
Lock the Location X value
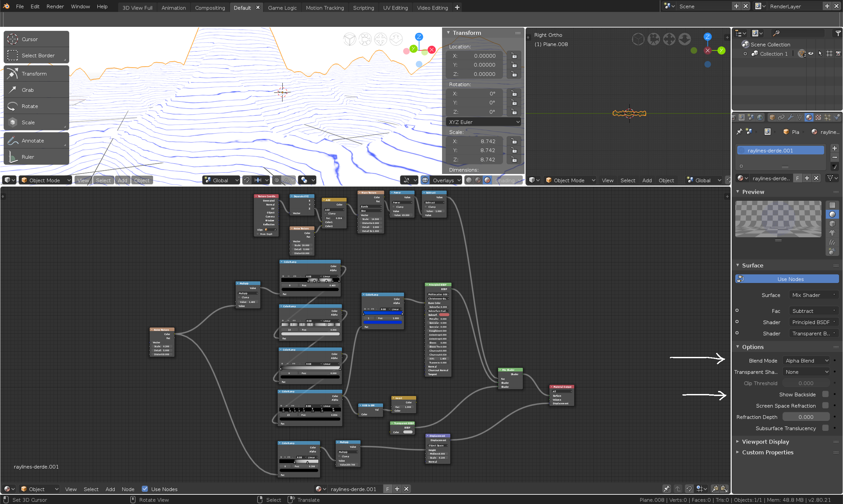tap(514, 56)
